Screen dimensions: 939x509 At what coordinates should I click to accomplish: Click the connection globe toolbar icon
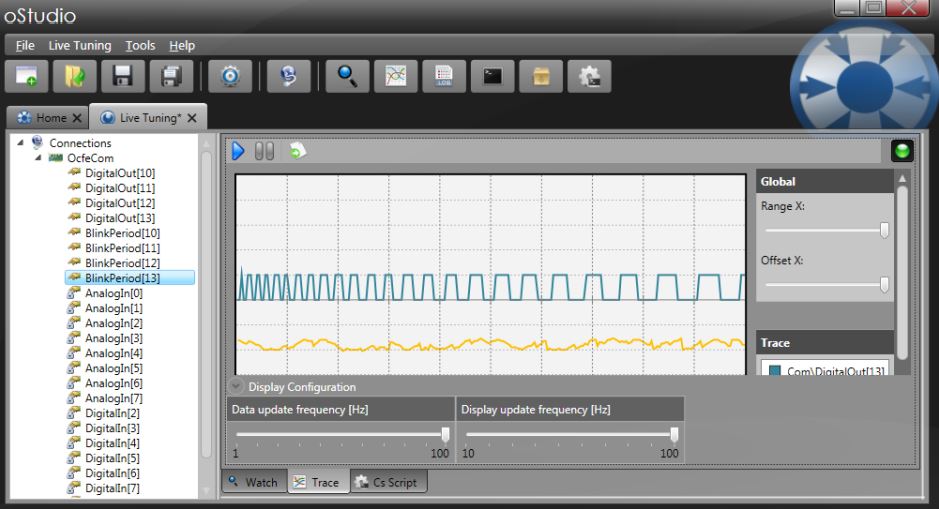click(289, 76)
